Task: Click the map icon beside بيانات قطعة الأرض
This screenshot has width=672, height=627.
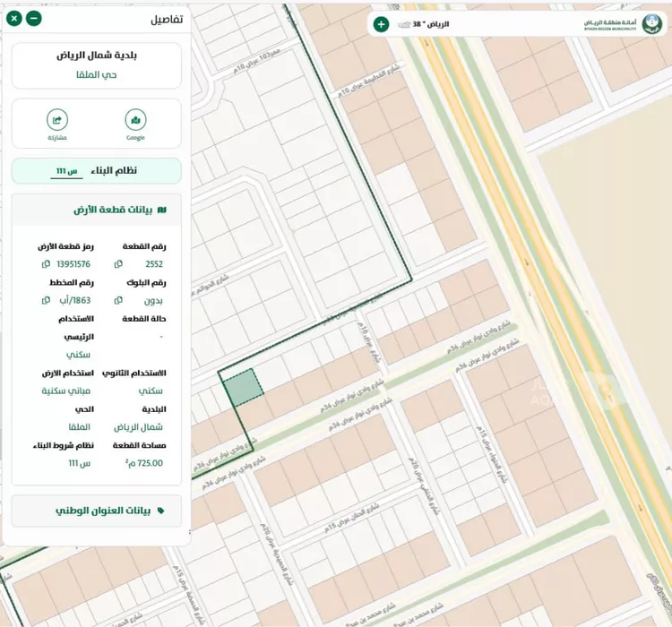Action: click(x=162, y=210)
